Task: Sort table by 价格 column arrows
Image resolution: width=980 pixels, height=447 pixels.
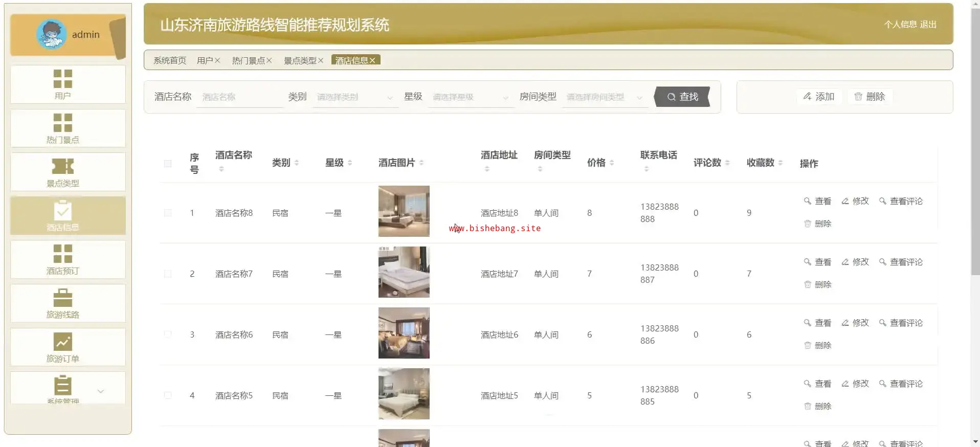Action: point(612,163)
